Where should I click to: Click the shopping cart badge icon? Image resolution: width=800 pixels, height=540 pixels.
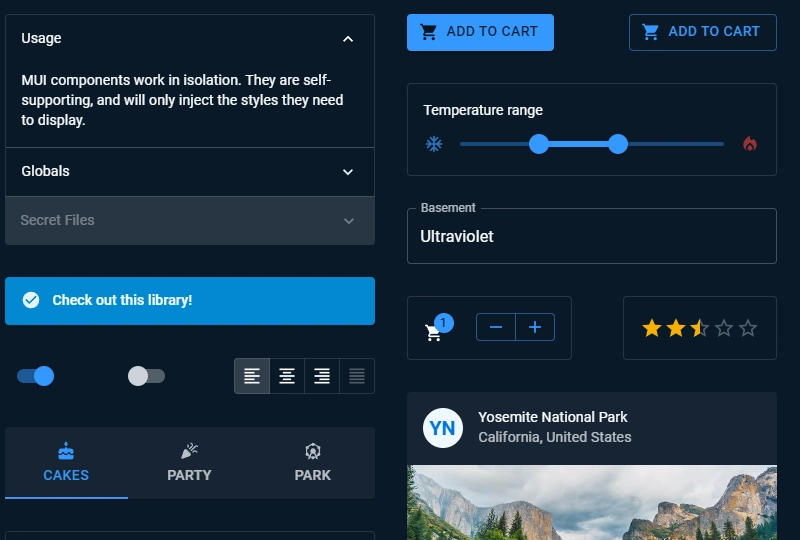point(435,331)
